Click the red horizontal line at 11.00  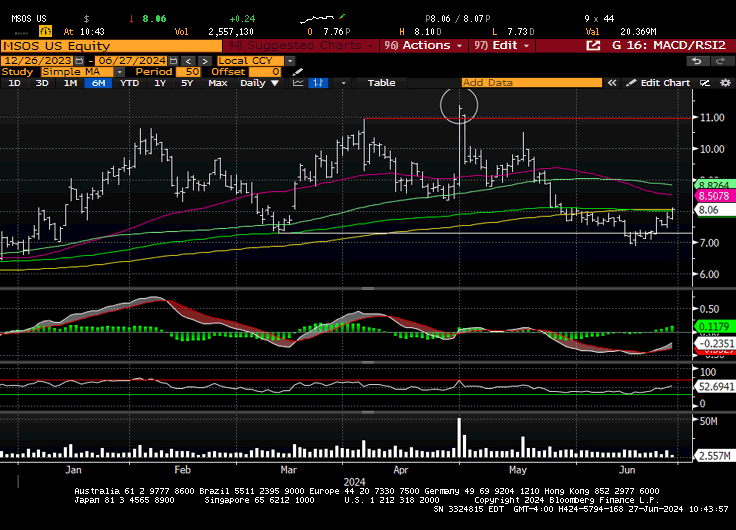[x=528, y=118]
